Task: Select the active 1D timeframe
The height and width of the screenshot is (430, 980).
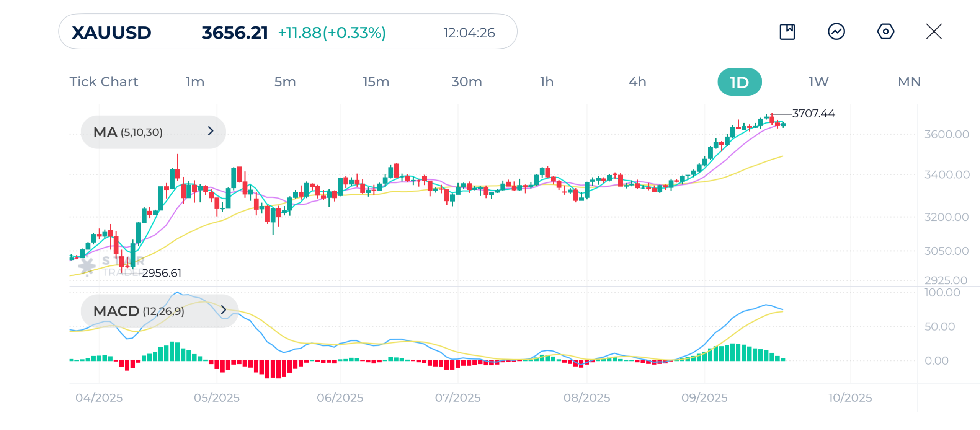Action: pos(739,82)
